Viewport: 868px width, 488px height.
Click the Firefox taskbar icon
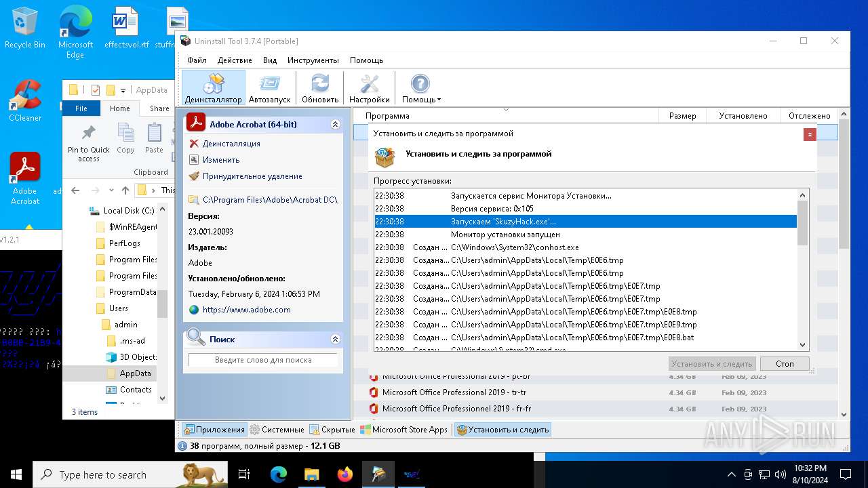[345, 474]
